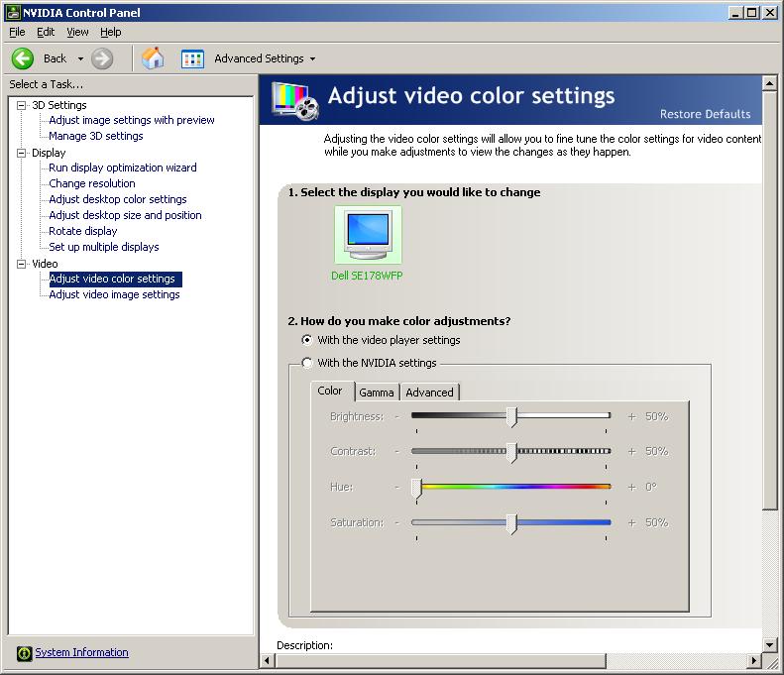784x675 pixels.
Task: Click the horizontal scrollbar left arrow
Action: 267,661
